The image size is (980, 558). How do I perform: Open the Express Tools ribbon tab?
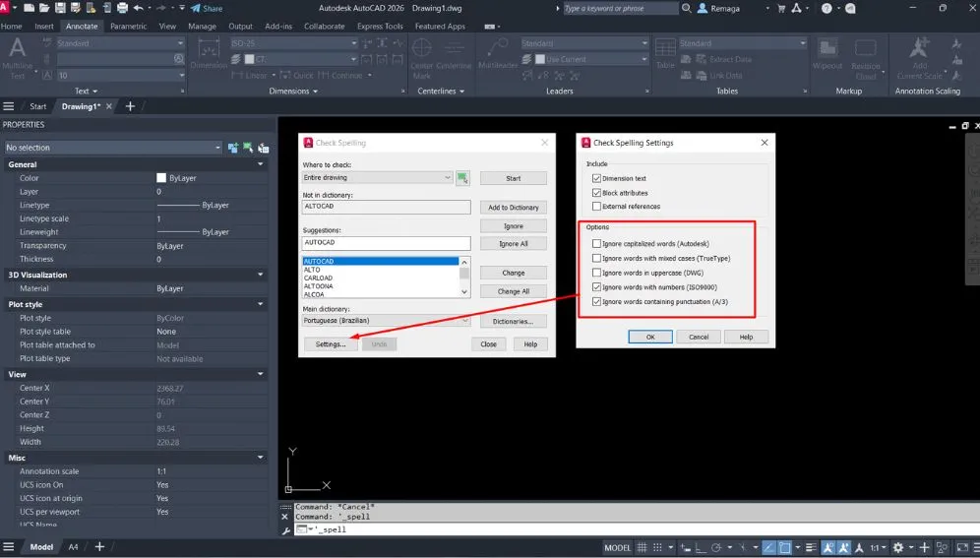[x=380, y=27]
